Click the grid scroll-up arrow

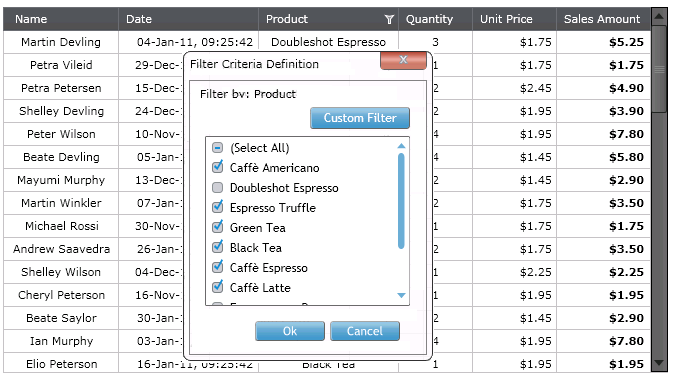click(659, 17)
